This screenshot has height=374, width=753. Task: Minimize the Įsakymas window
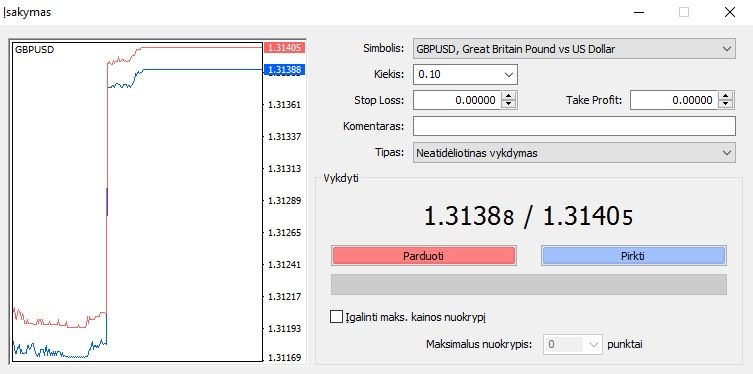[638, 12]
